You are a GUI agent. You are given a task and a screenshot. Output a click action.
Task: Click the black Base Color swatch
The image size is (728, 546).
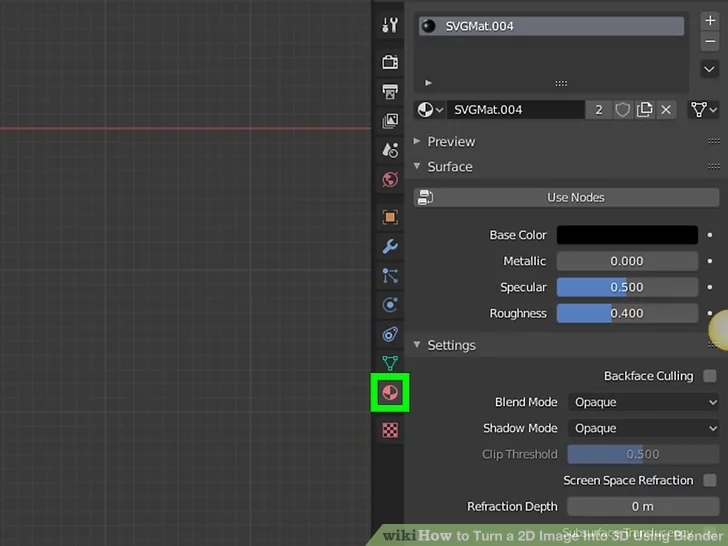(627, 235)
